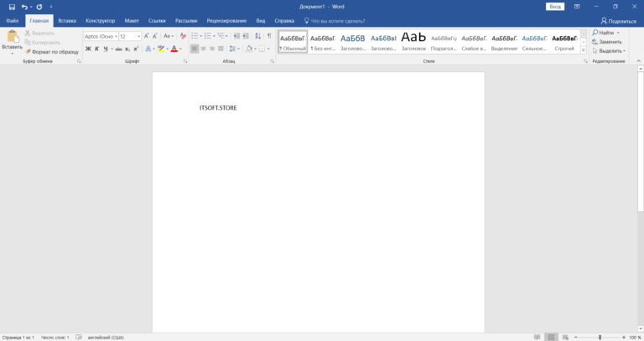
Task: Decrease font size with the smaller A icon
Action: pyautogui.click(x=155, y=36)
